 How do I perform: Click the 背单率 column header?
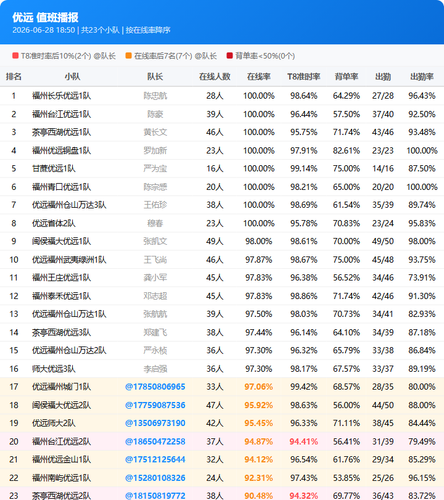pyautogui.click(x=346, y=77)
